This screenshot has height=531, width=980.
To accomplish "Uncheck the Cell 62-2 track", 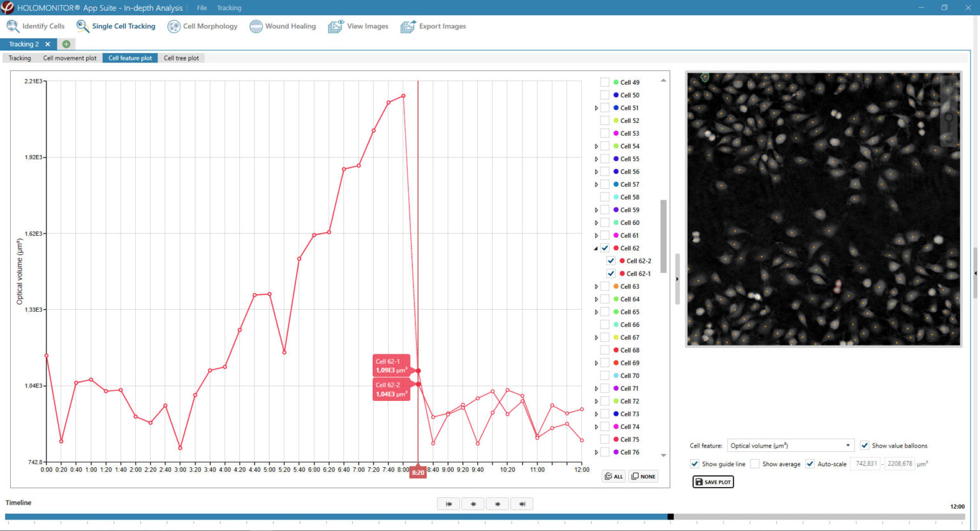I will pyautogui.click(x=611, y=260).
